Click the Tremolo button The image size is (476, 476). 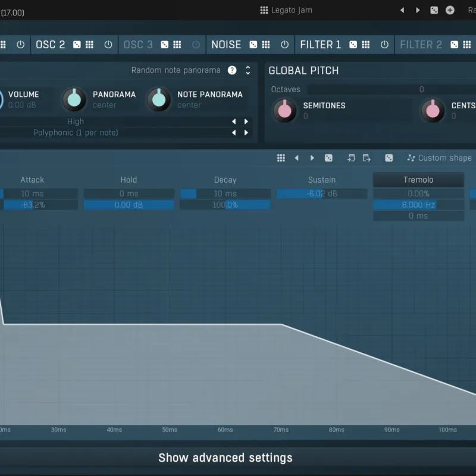(x=418, y=180)
